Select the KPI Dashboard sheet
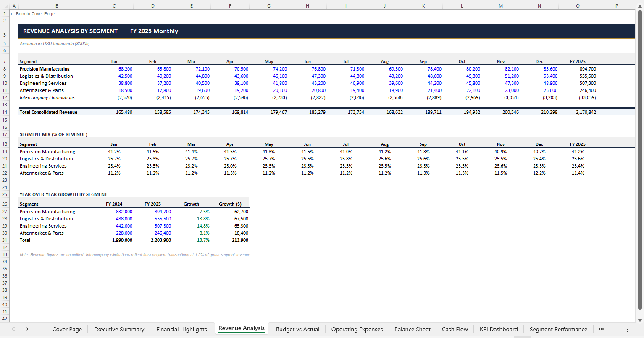644x338 pixels. click(x=499, y=329)
